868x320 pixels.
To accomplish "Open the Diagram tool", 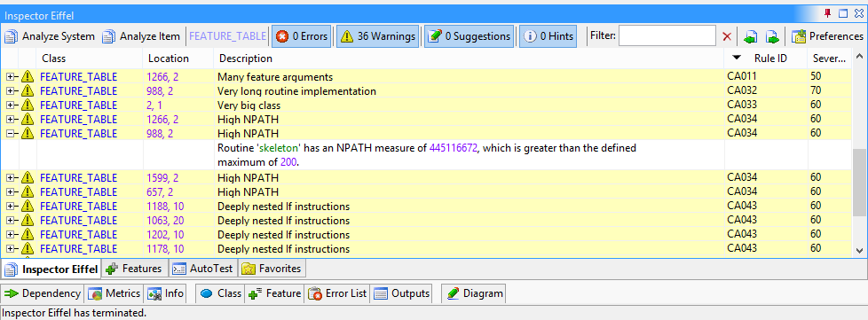I will (474, 293).
